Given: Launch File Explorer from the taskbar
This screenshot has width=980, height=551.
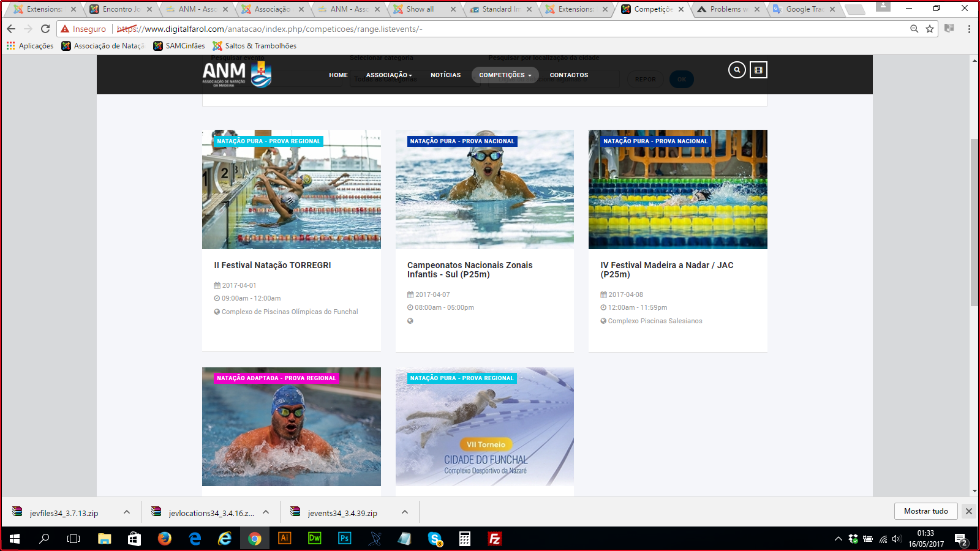Looking at the screenshot, I should 105,539.
